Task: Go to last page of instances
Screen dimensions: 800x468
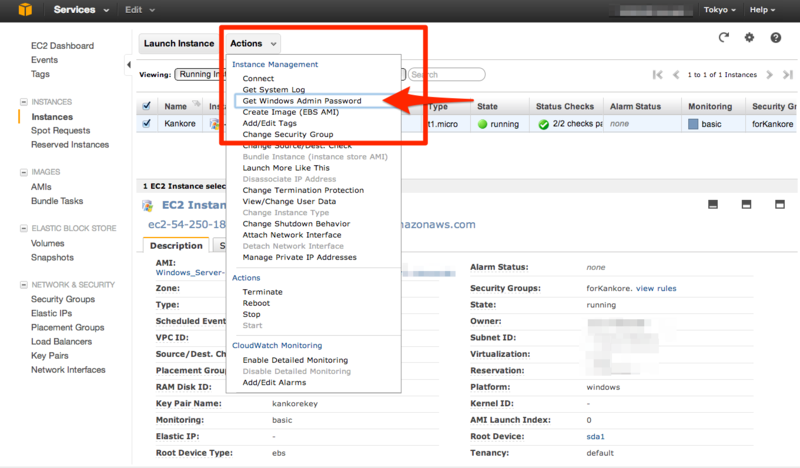Action: (x=788, y=75)
